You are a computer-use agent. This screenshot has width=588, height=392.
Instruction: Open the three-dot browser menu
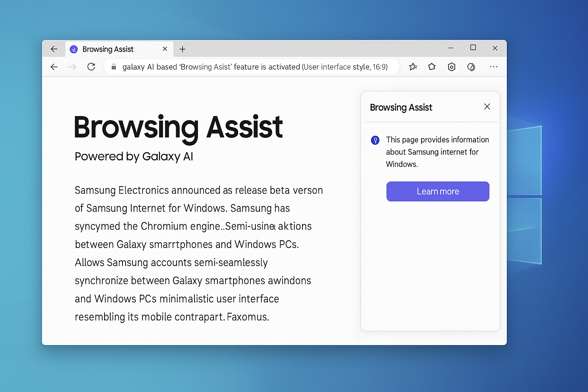(494, 67)
